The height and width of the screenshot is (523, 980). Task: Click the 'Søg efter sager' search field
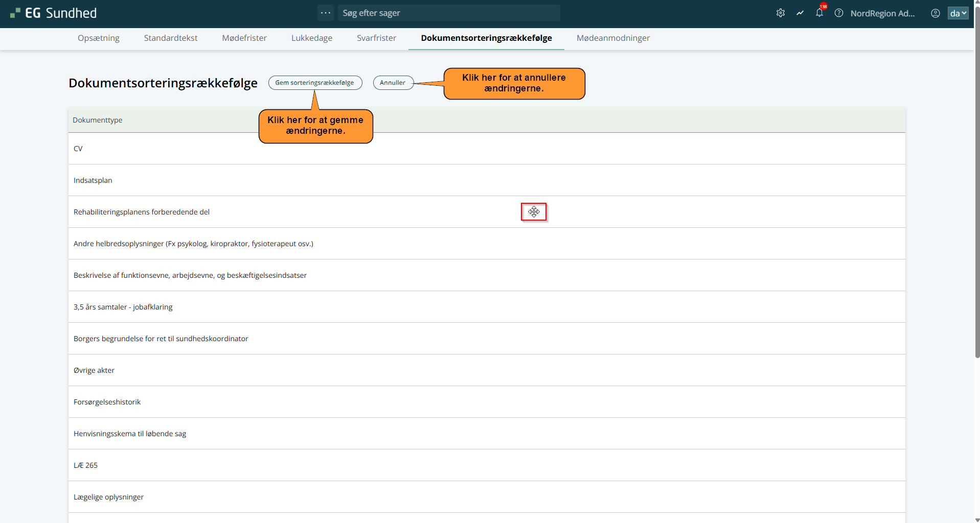tap(448, 13)
